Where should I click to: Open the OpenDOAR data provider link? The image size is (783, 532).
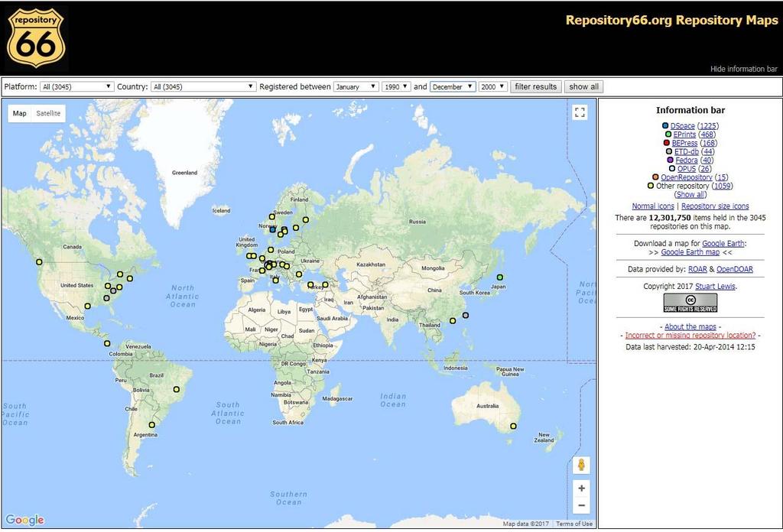click(735, 270)
